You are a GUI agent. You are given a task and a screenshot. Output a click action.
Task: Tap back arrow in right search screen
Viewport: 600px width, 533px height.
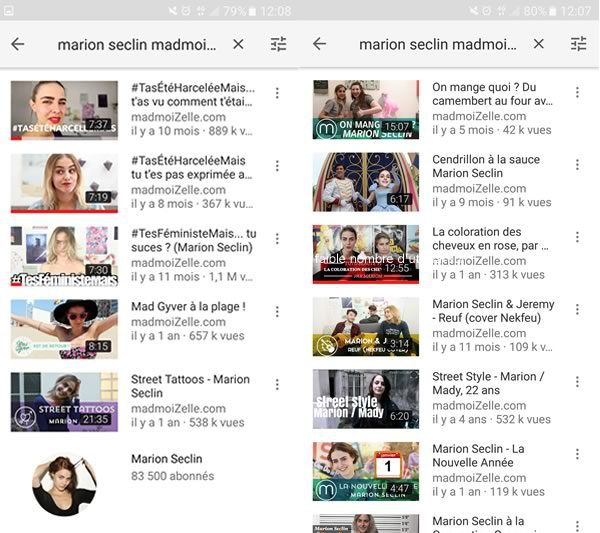click(x=319, y=44)
